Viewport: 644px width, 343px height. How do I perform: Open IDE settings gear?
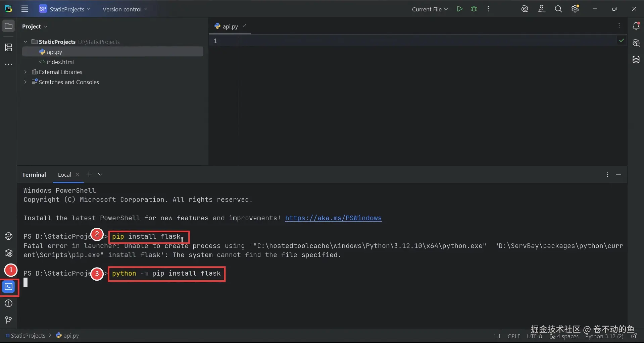tap(575, 9)
